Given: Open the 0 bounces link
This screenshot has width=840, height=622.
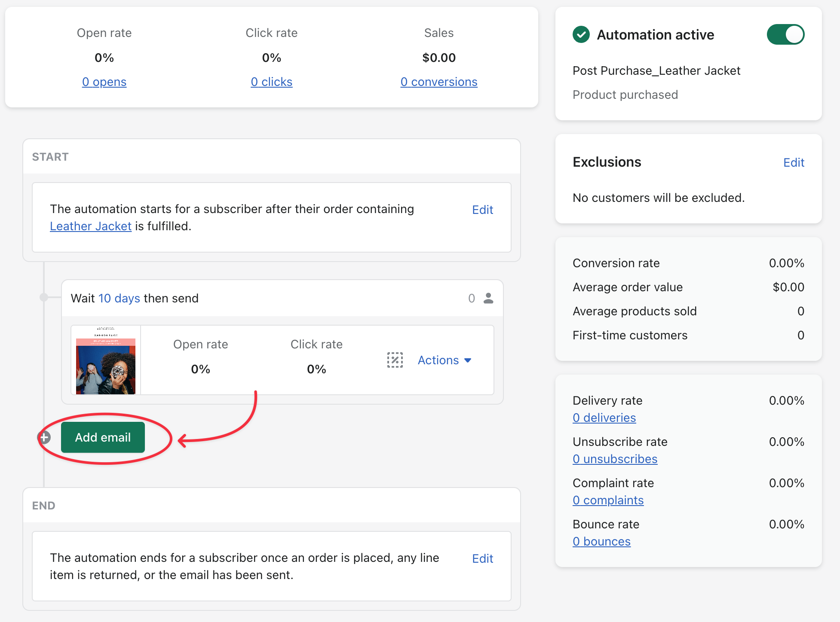Looking at the screenshot, I should pos(601,541).
